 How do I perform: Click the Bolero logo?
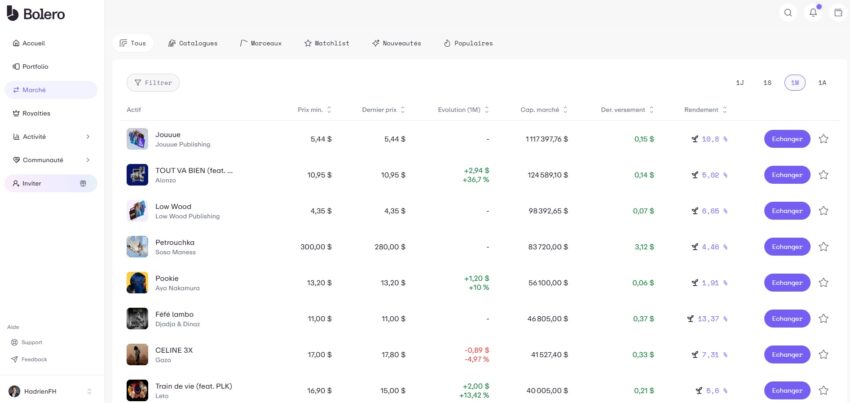click(36, 14)
